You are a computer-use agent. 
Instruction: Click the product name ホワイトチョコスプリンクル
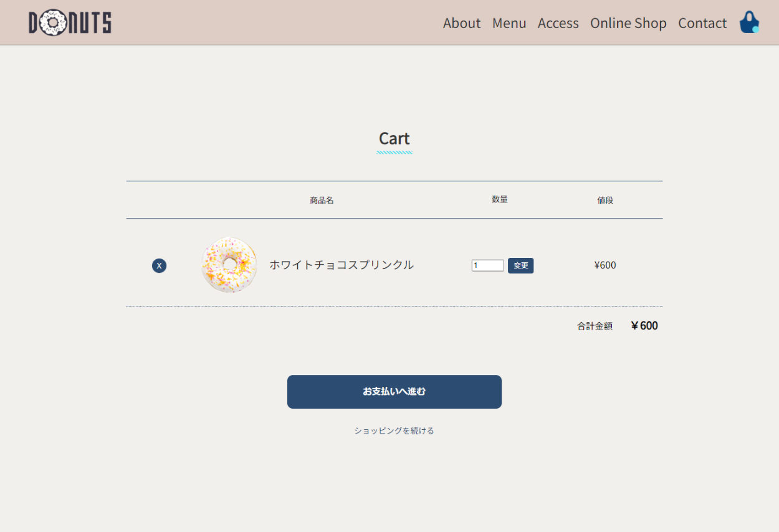(x=341, y=265)
